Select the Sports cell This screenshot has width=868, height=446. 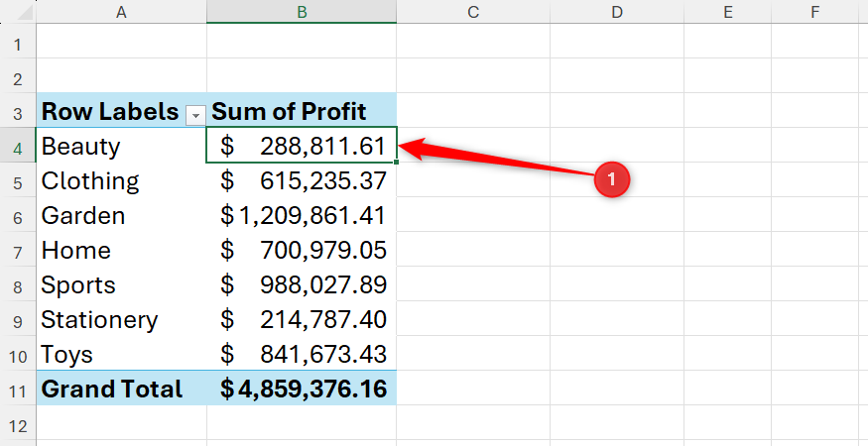121,283
